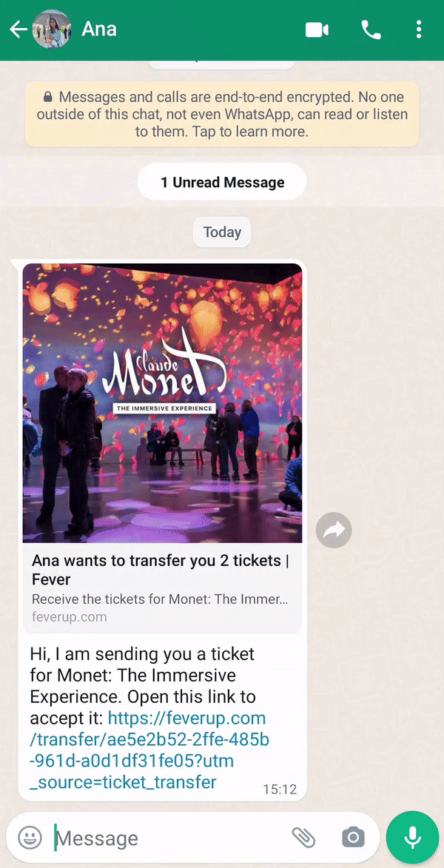444x868 pixels.
Task: Tap the back arrow
Action: click(x=18, y=30)
